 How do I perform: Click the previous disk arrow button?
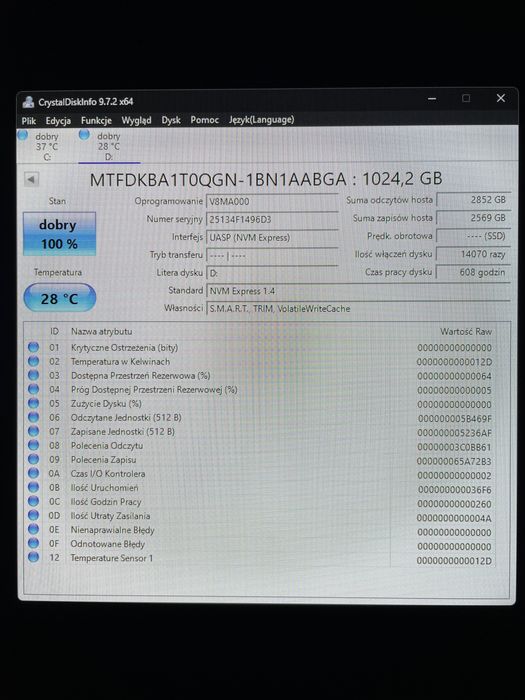coord(31,179)
